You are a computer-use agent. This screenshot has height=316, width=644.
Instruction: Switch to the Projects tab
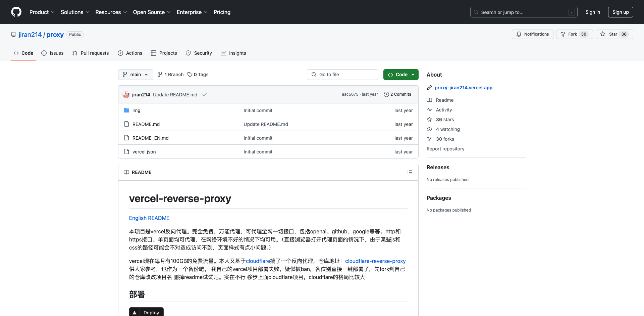point(164,53)
